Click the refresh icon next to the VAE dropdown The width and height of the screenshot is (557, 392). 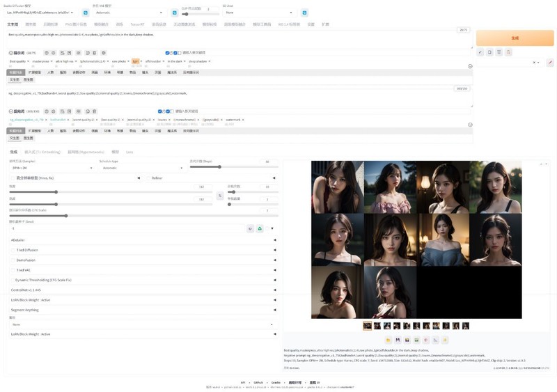(x=175, y=13)
